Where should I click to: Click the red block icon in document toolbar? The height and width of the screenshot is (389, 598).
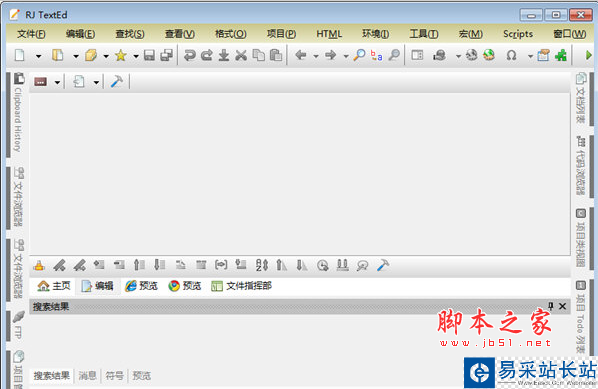[x=40, y=82]
